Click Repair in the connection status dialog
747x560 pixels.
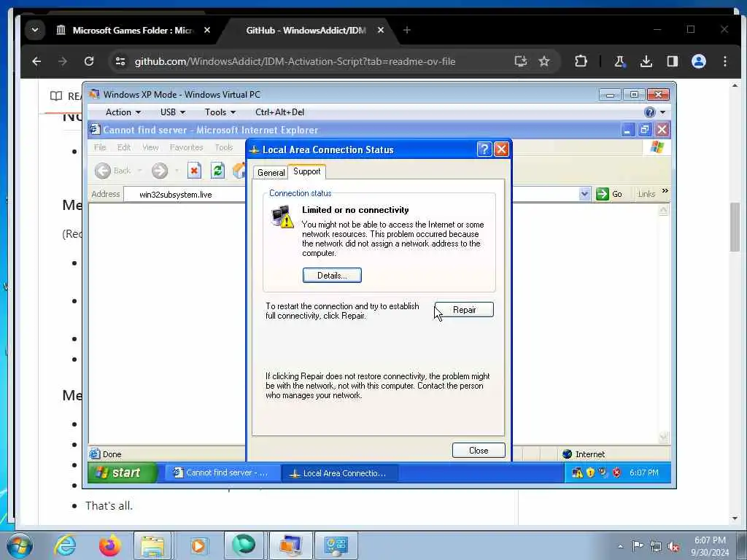click(464, 309)
